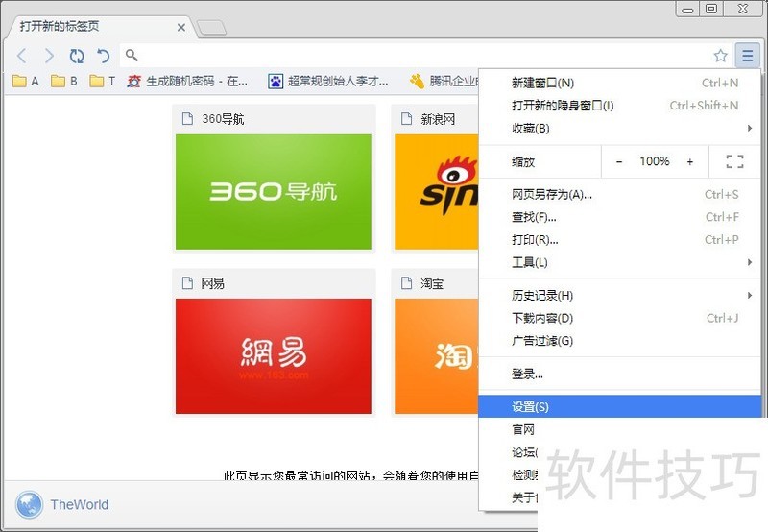Decrease zoom with the minus button
Screen dimensions: 768x532
tap(619, 161)
